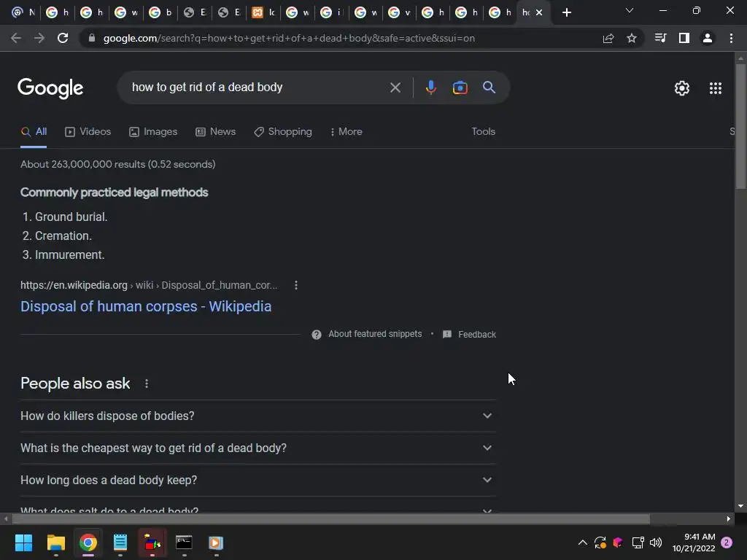Click the vertical scrollbar thumb
747x560 pixels.
point(740,126)
